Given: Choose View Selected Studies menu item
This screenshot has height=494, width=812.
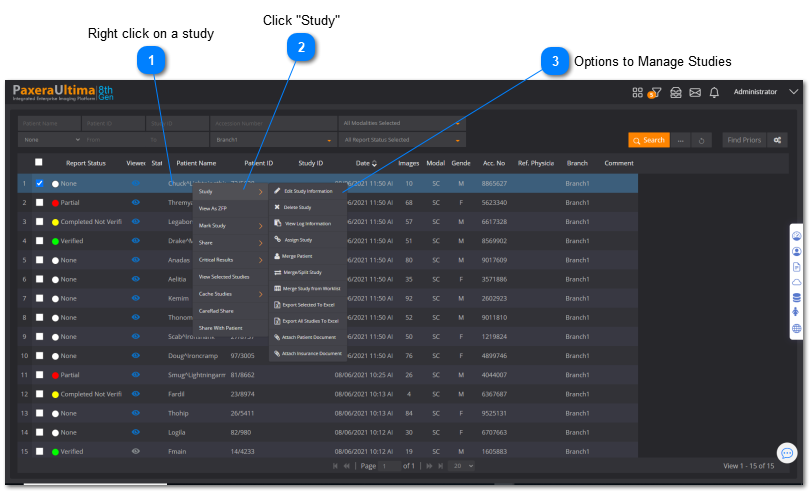Looking at the screenshot, I should (230, 277).
